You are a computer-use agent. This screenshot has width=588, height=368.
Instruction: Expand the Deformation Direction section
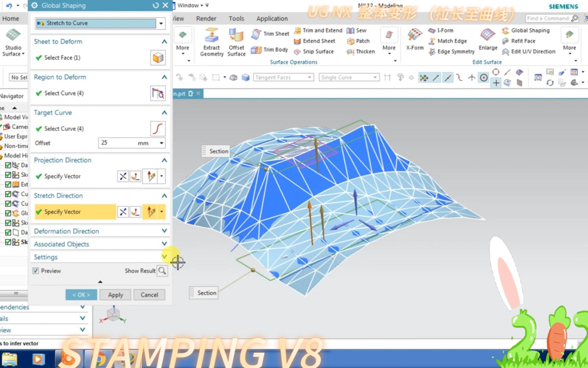pyautogui.click(x=164, y=231)
